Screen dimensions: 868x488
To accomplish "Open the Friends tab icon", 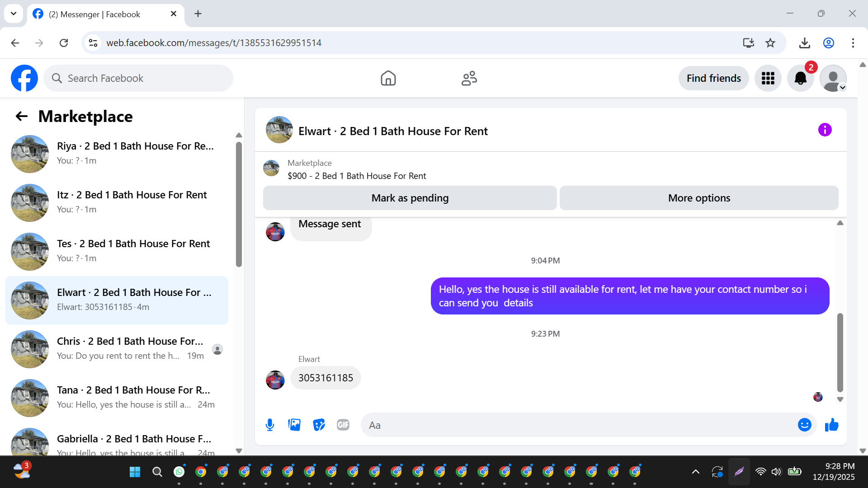I will (469, 78).
